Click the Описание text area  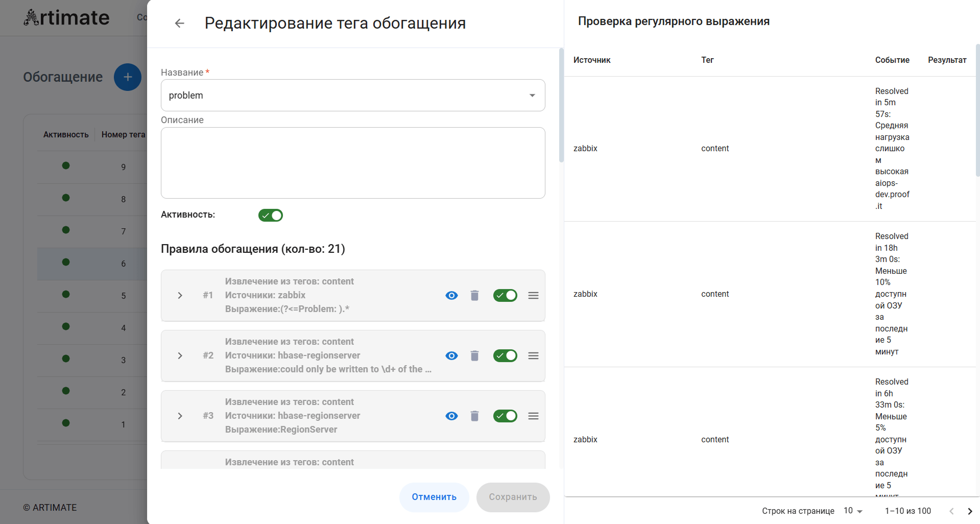[353, 163]
